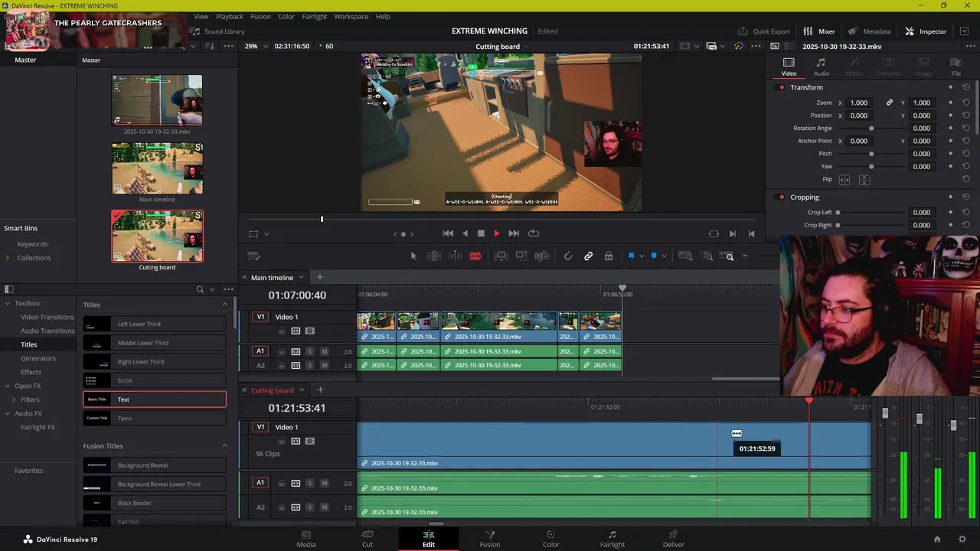Open the Main timeline tab dropdown

pos(301,278)
